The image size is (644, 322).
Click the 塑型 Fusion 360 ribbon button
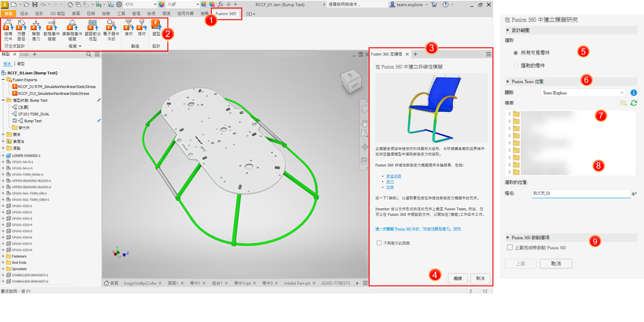156,28
